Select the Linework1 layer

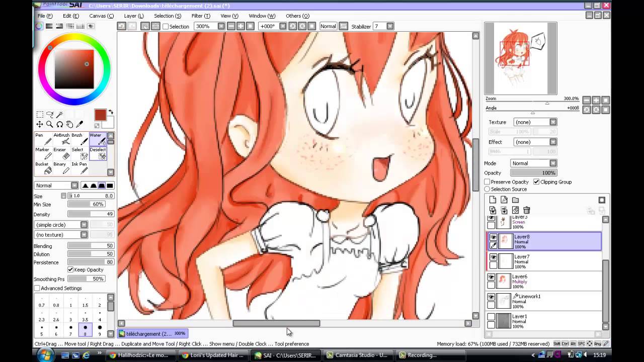(544, 301)
